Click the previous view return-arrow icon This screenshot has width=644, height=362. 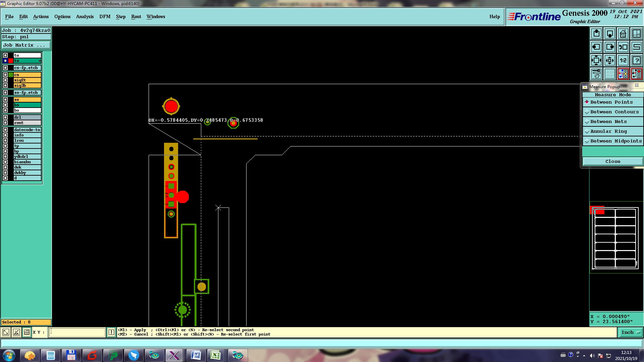coord(623,47)
